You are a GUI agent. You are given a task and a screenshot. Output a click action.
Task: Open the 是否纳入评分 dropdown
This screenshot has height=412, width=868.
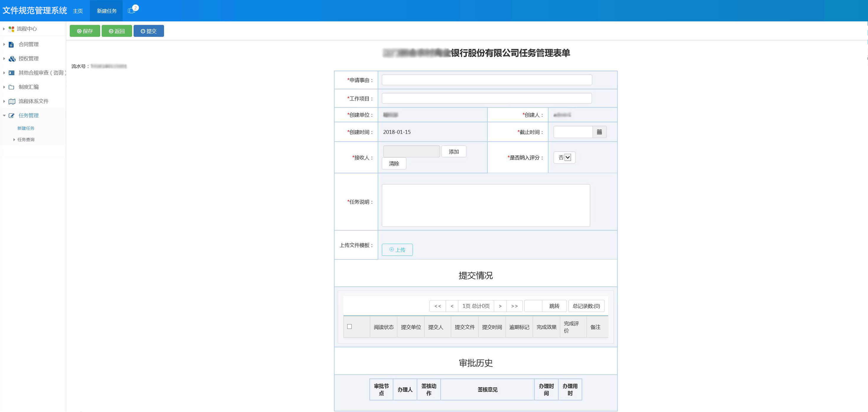click(564, 157)
